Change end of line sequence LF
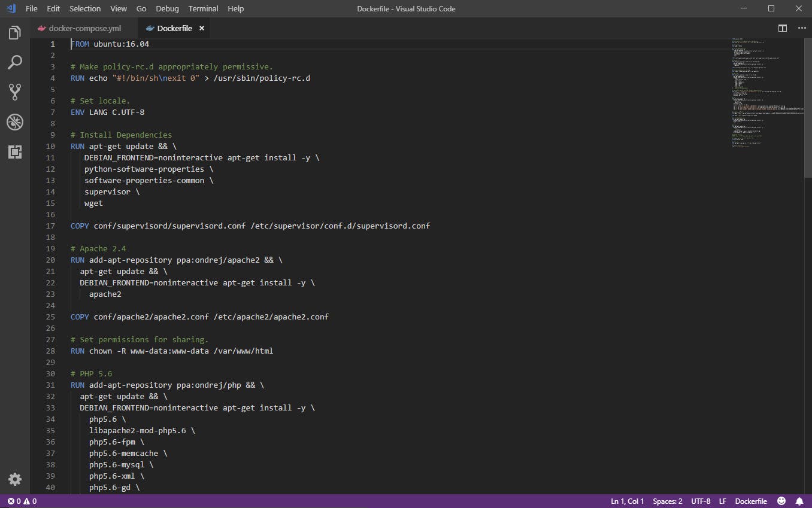Image resolution: width=812 pixels, height=508 pixels. [x=723, y=501]
